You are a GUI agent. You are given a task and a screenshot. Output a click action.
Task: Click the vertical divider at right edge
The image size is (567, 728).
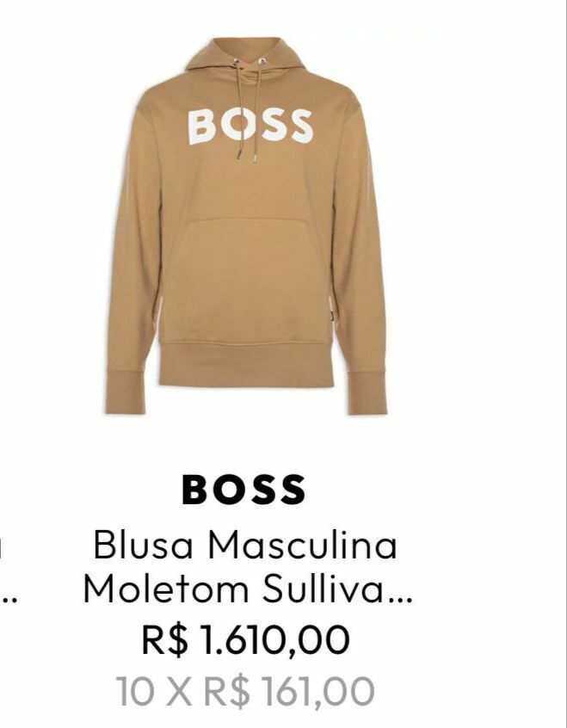click(564, 364)
